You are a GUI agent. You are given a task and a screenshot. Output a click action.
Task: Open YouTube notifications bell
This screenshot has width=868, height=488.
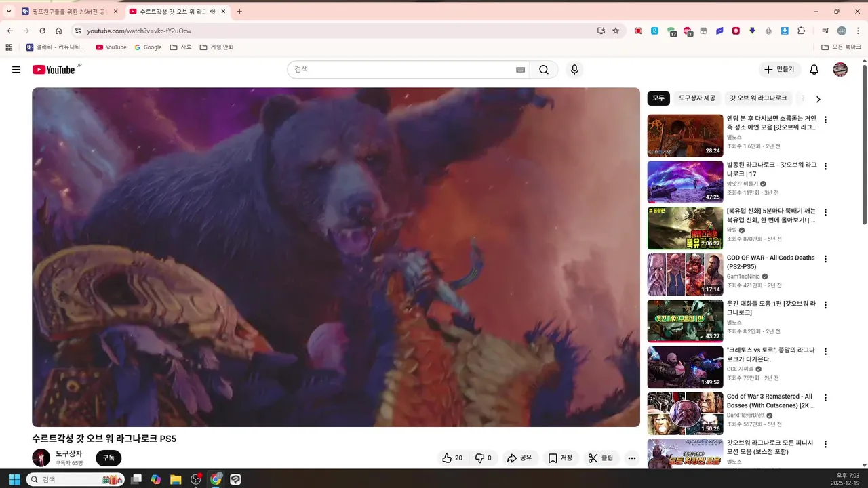814,70
